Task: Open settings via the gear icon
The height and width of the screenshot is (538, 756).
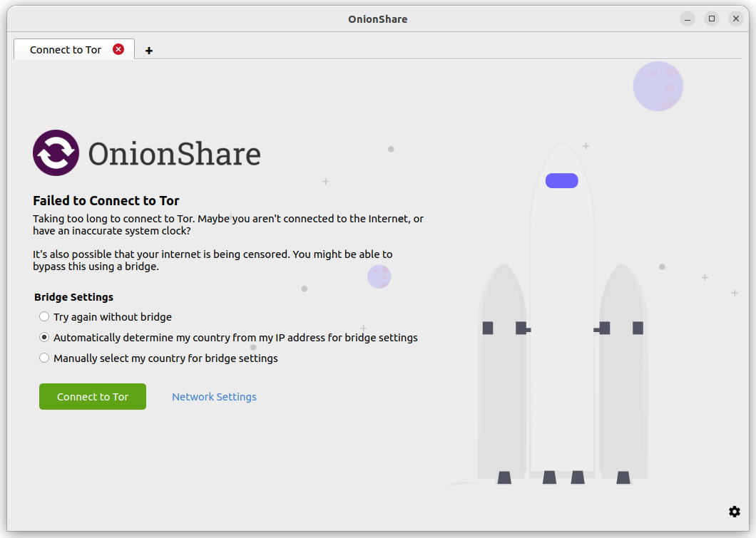Action: tap(735, 512)
